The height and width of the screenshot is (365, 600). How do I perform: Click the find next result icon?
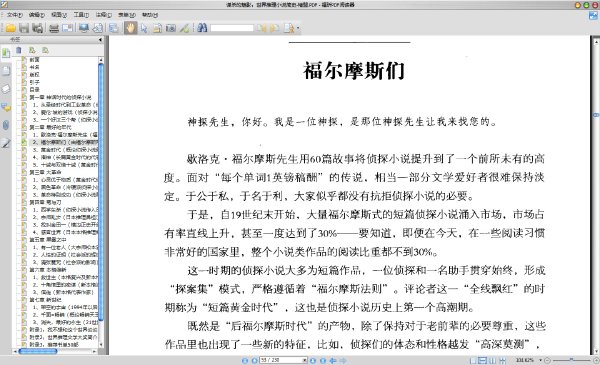point(275,28)
